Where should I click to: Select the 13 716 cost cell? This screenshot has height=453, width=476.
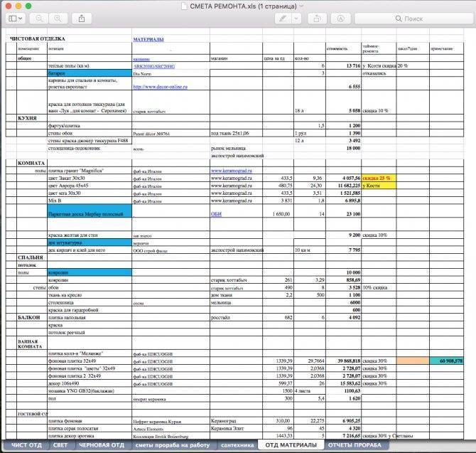pos(343,66)
